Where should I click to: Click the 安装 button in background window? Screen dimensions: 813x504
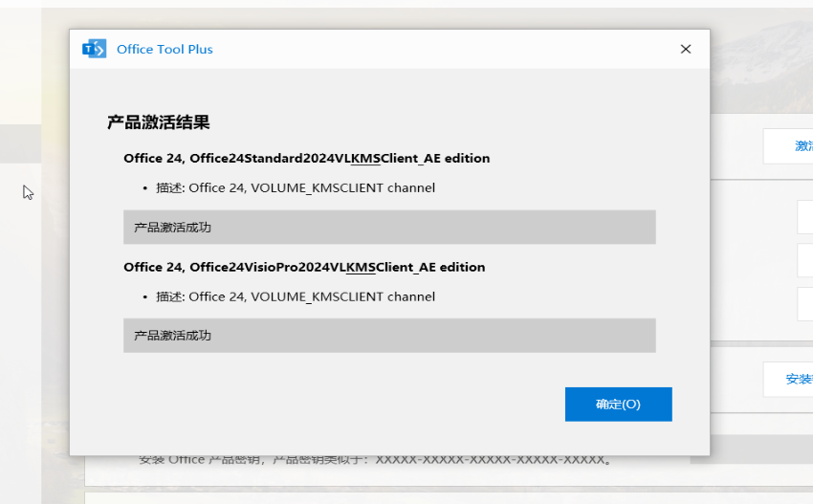pos(788,379)
